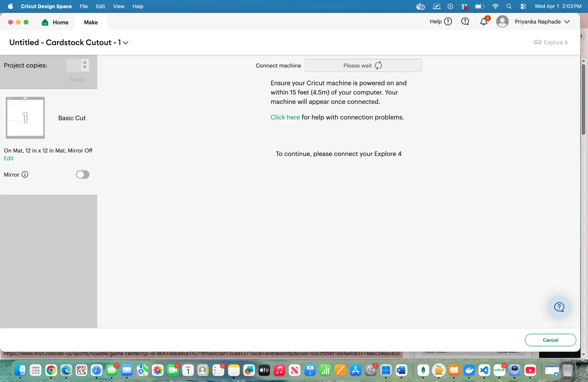
Task: Open the View menu
Action: tap(119, 6)
